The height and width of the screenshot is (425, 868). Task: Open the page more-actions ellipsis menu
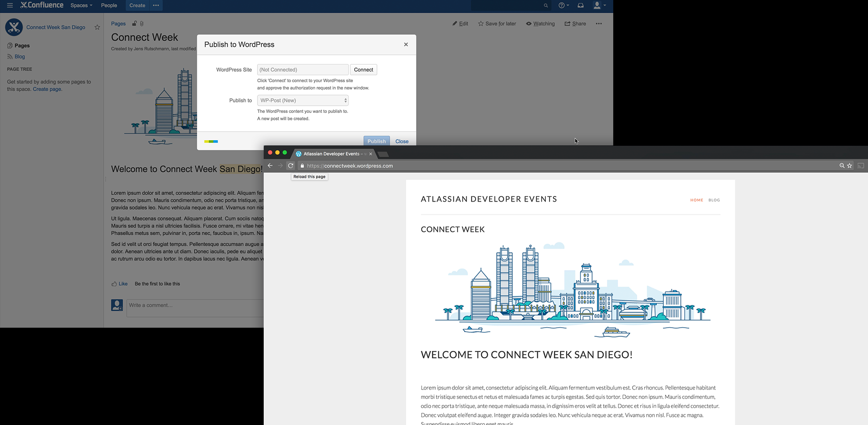(x=599, y=24)
